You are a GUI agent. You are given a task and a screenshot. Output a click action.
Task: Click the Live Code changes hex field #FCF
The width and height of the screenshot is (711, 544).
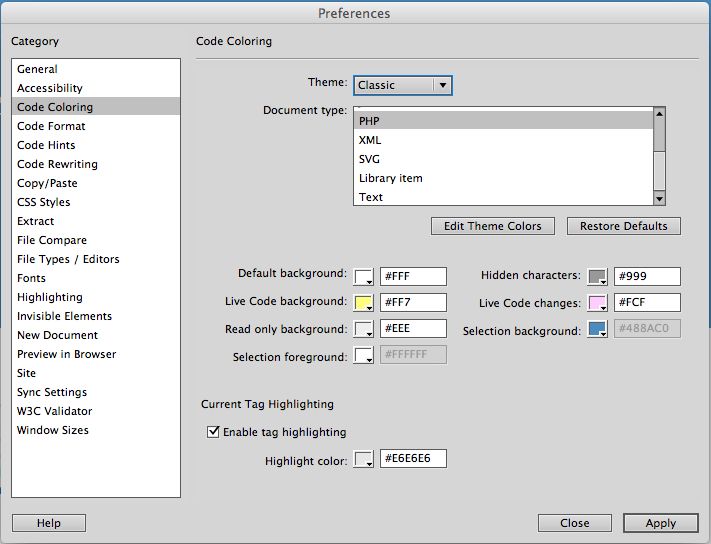pos(647,302)
